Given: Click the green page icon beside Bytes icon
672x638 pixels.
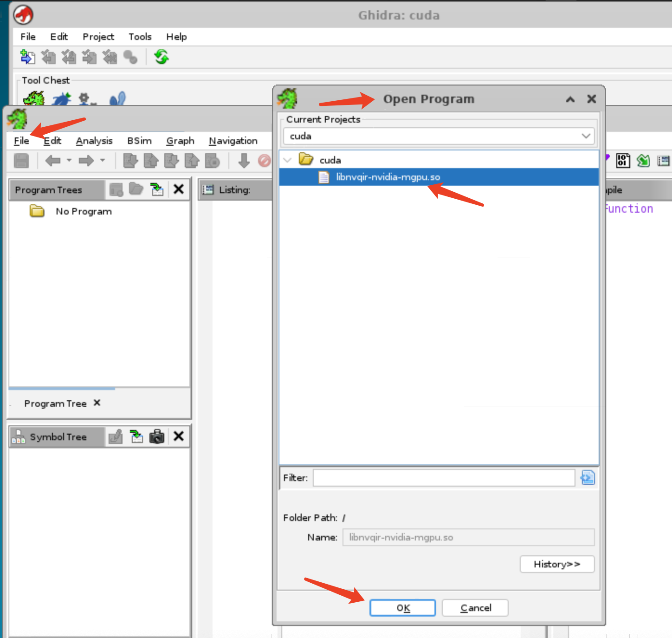Looking at the screenshot, I should (x=643, y=161).
